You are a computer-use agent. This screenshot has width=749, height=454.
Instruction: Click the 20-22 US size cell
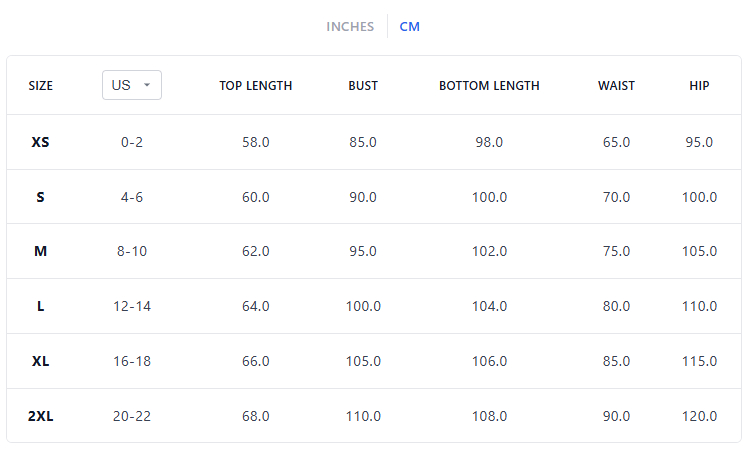click(x=132, y=416)
